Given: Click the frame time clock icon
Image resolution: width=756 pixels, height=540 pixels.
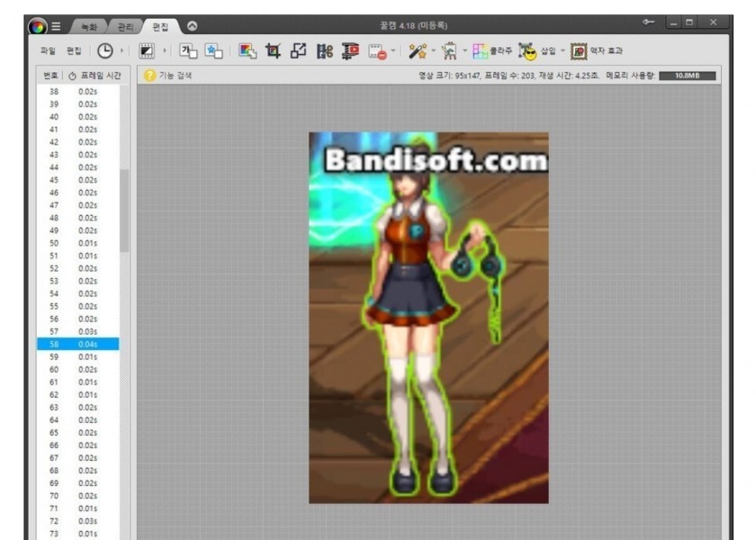Looking at the screenshot, I should coord(104,51).
